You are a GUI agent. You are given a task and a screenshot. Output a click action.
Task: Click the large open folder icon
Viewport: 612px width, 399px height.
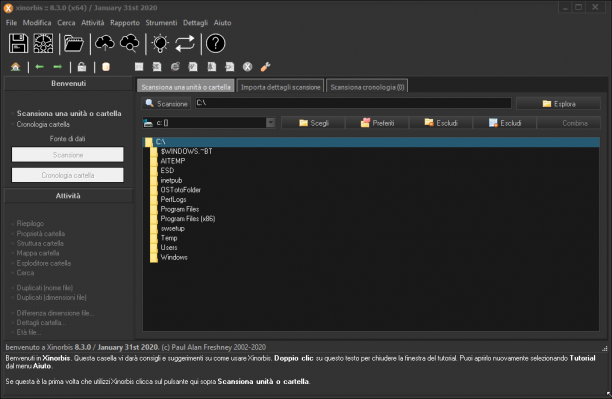(x=74, y=43)
